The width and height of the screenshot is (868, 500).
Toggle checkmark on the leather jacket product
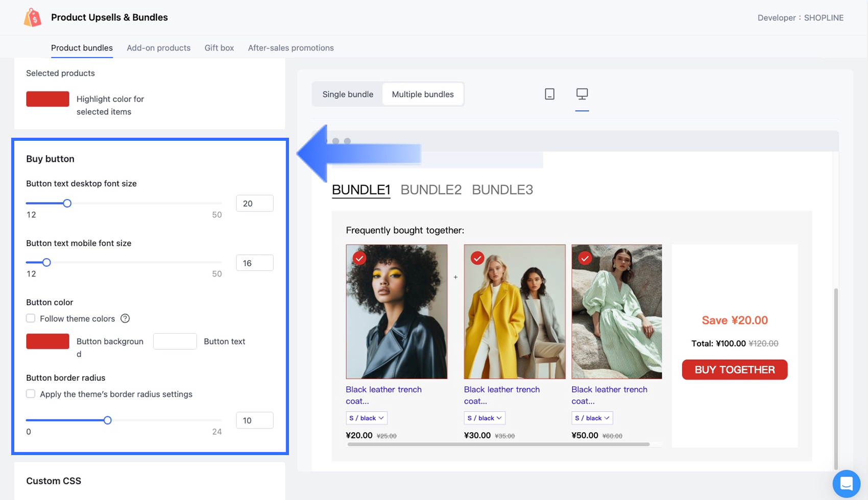click(359, 258)
